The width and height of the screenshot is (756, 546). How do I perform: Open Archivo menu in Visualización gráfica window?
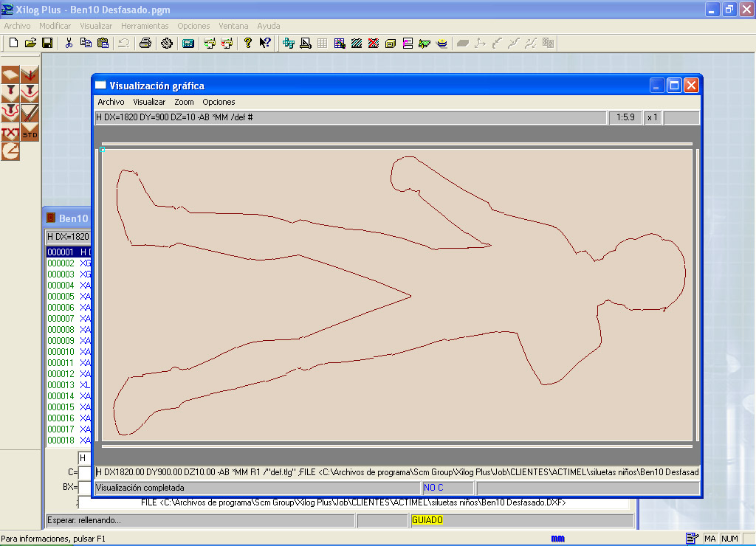click(x=111, y=102)
